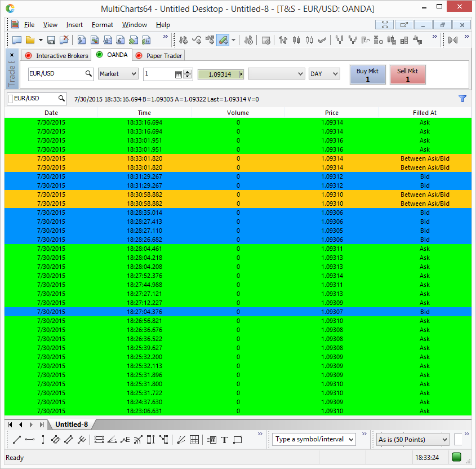Select the Point and Figure chart icon
Image resolution: width=476 pixels, height=469 pixels.
click(x=378, y=40)
